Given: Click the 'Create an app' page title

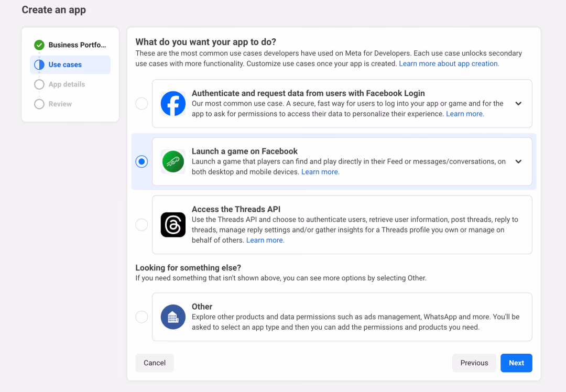Looking at the screenshot, I should coord(54,10).
